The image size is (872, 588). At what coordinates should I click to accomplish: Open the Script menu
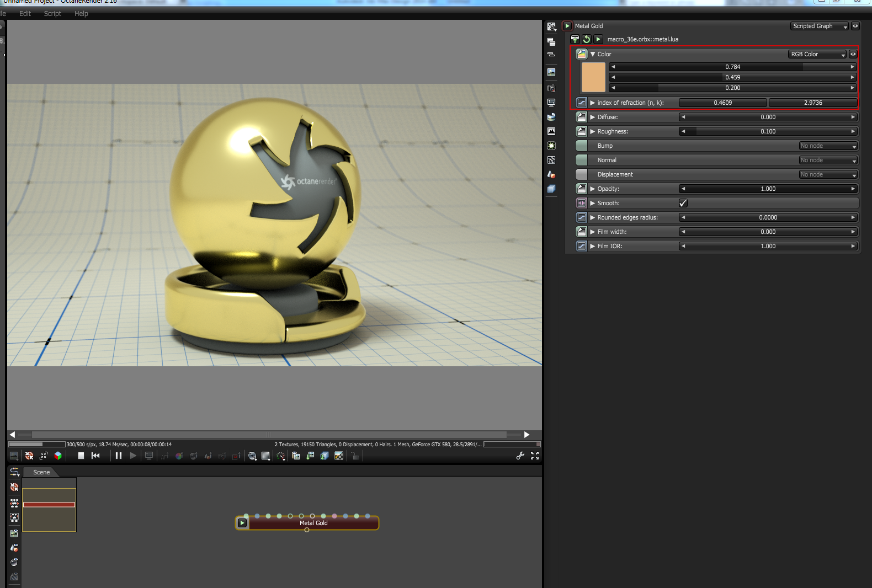52,14
